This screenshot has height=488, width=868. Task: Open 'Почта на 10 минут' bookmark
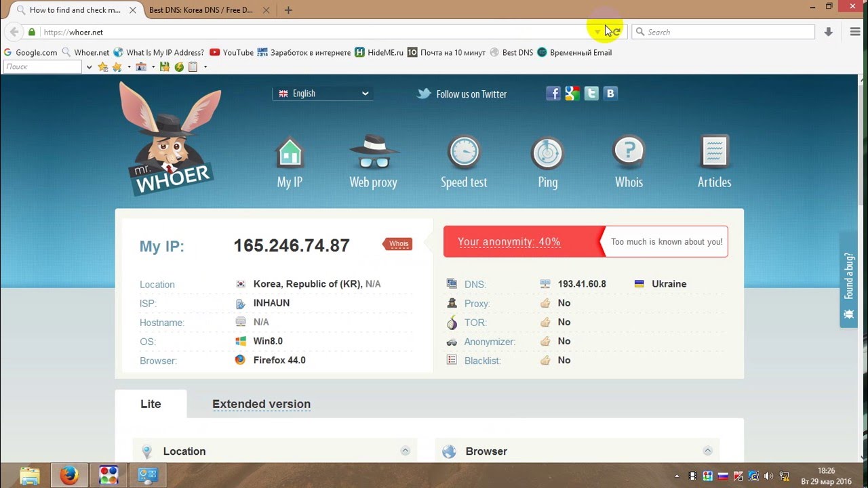(446, 52)
